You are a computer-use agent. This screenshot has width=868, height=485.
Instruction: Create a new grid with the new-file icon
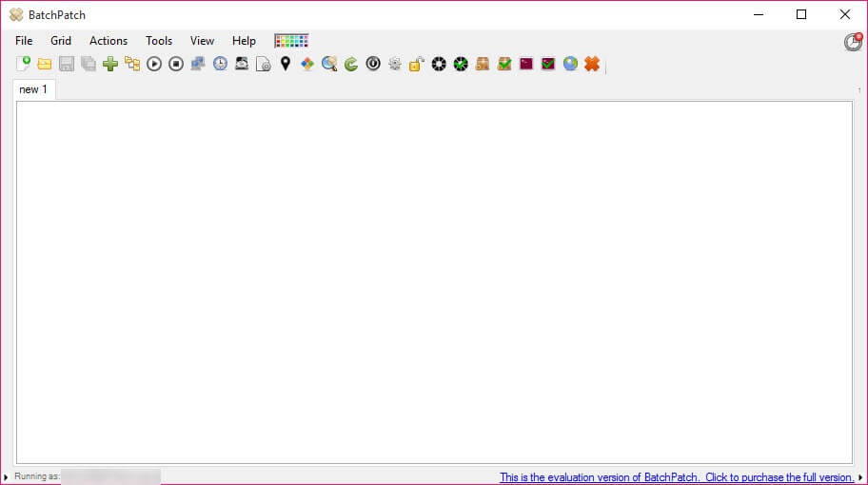click(x=23, y=64)
